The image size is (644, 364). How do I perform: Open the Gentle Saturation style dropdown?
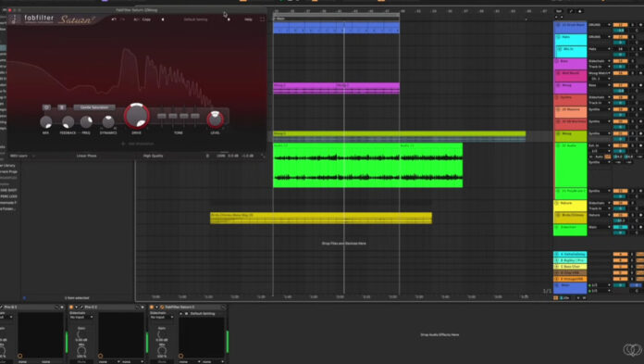(x=94, y=107)
